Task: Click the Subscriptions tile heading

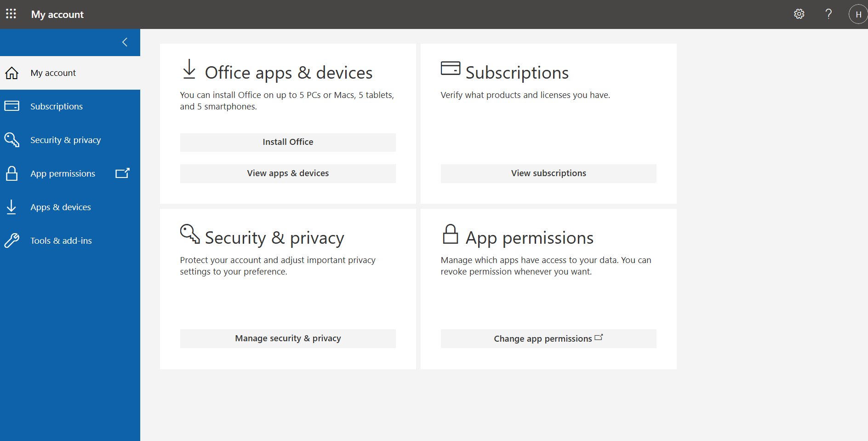Action: click(x=517, y=73)
